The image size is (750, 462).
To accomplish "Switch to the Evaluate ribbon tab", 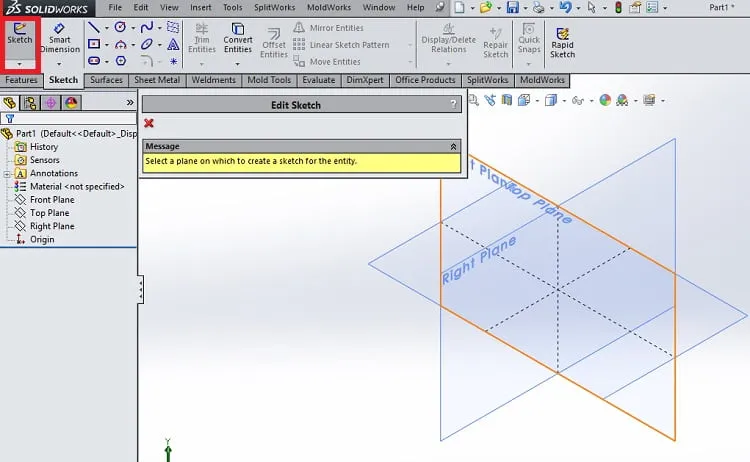I will [x=319, y=80].
